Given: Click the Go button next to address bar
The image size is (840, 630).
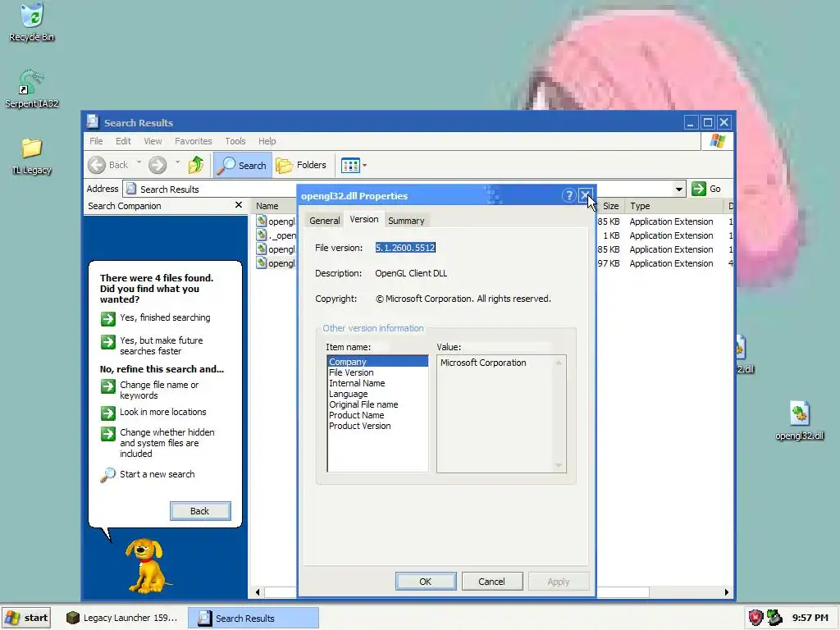Looking at the screenshot, I should pyautogui.click(x=706, y=189).
